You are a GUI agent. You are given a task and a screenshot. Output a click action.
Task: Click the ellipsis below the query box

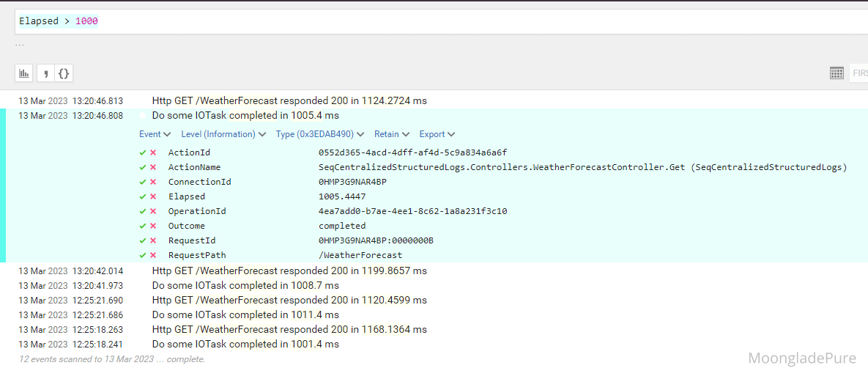click(x=20, y=43)
